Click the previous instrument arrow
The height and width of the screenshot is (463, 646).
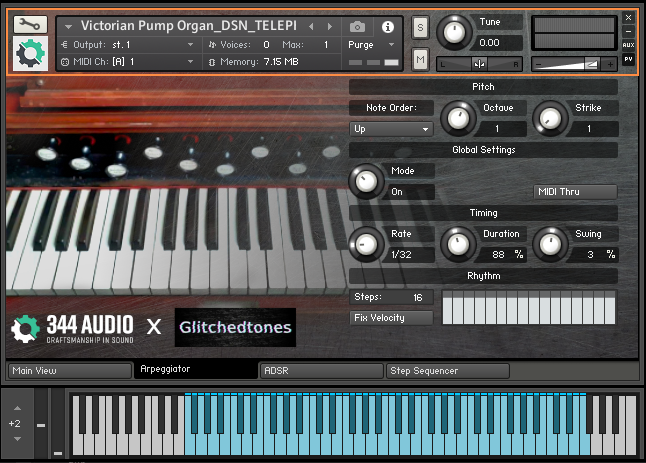pyautogui.click(x=311, y=26)
